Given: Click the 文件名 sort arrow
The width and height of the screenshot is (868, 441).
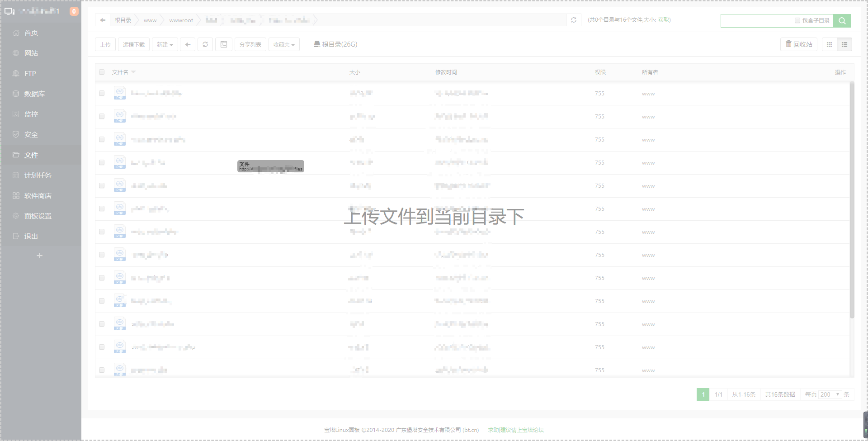Looking at the screenshot, I should [133, 72].
